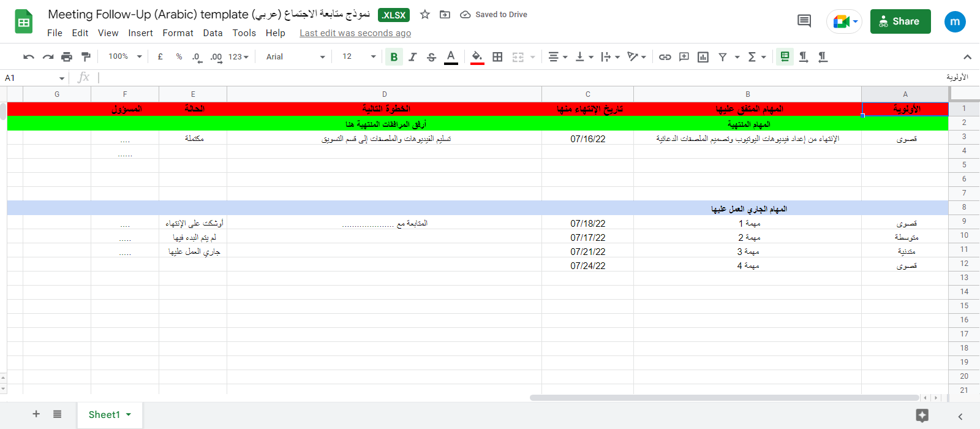Print the spreadsheet with printer icon

pos(67,57)
